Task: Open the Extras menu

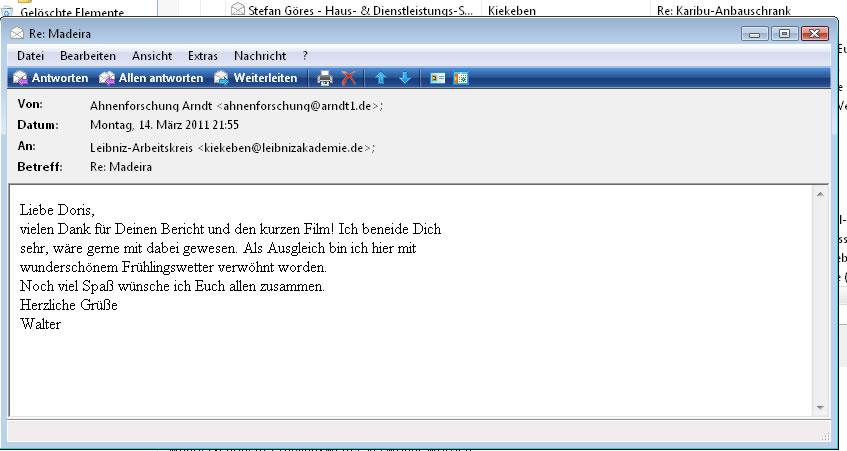Action: (203, 56)
